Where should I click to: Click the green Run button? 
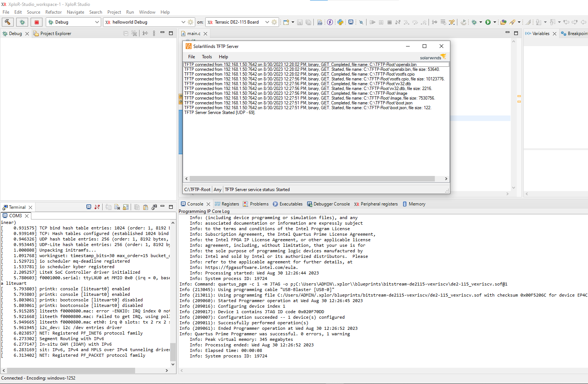coord(488,22)
